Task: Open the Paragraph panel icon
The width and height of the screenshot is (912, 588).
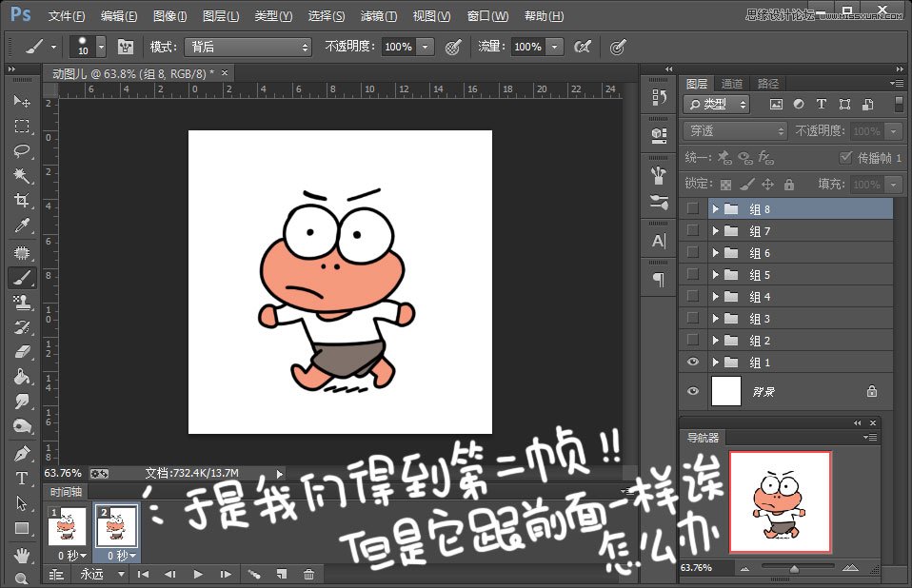Action: point(659,280)
